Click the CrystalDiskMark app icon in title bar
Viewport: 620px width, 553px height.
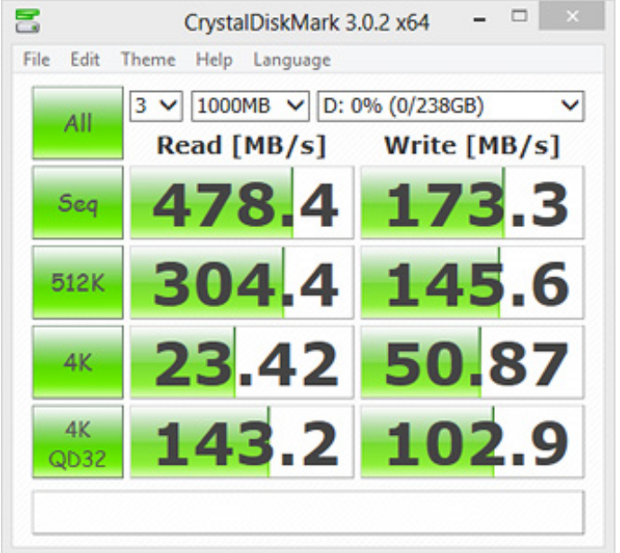(x=32, y=21)
